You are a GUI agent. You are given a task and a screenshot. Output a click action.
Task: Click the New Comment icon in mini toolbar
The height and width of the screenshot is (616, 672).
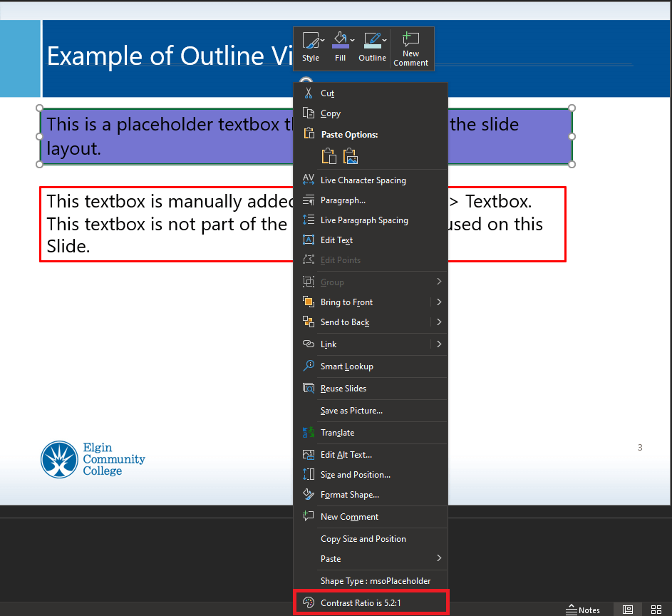[410, 48]
